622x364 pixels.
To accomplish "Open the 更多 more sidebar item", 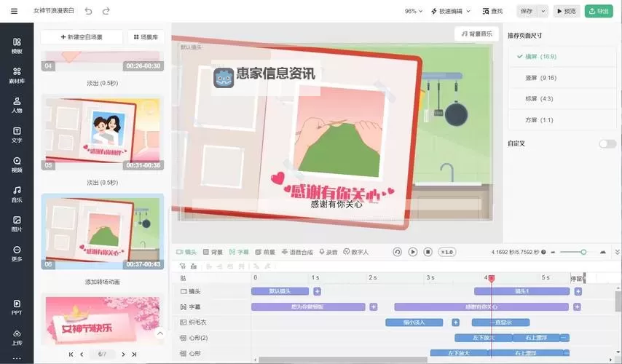I will click(x=17, y=254).
